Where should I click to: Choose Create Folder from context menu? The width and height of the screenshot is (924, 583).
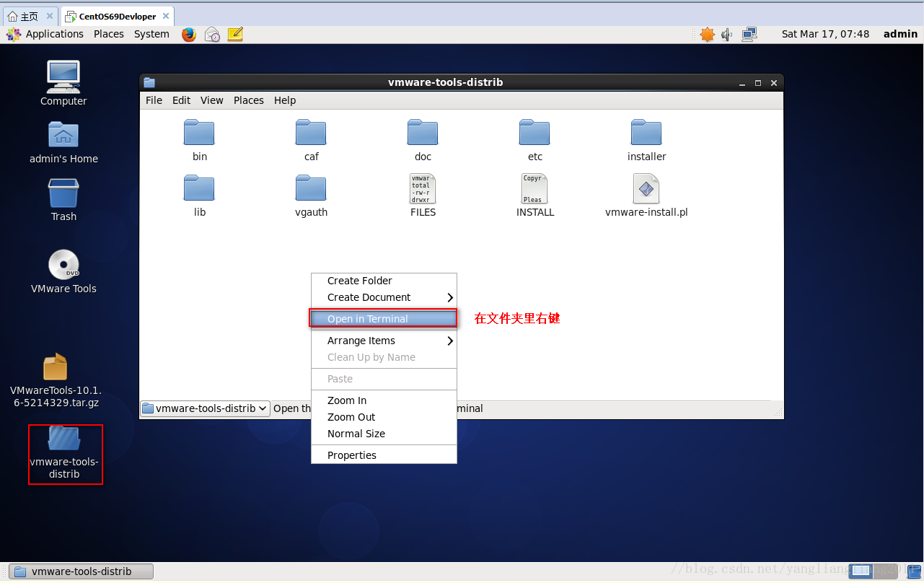(x=384, y=281)
